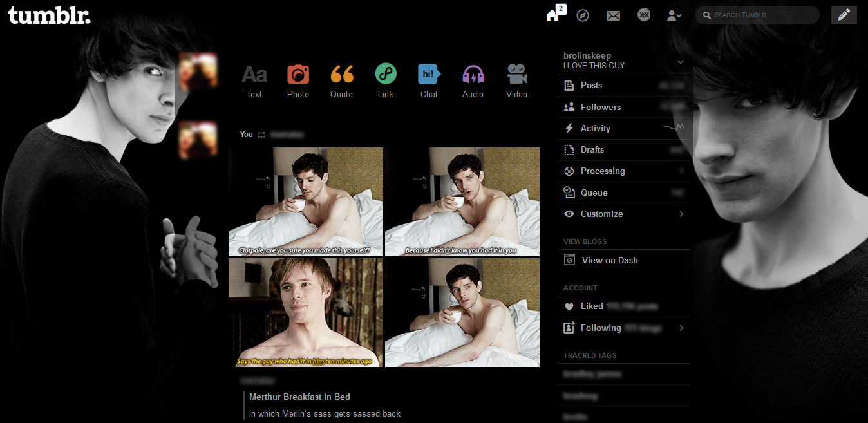Click the Processing circle icon
The image size is (868, 423).
(569, 171)
